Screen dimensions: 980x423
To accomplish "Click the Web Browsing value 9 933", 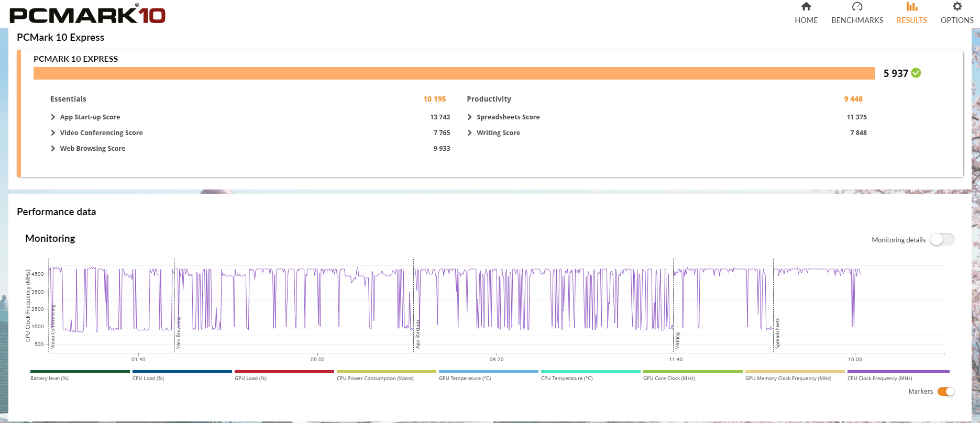I will click(x=442, y=149).
